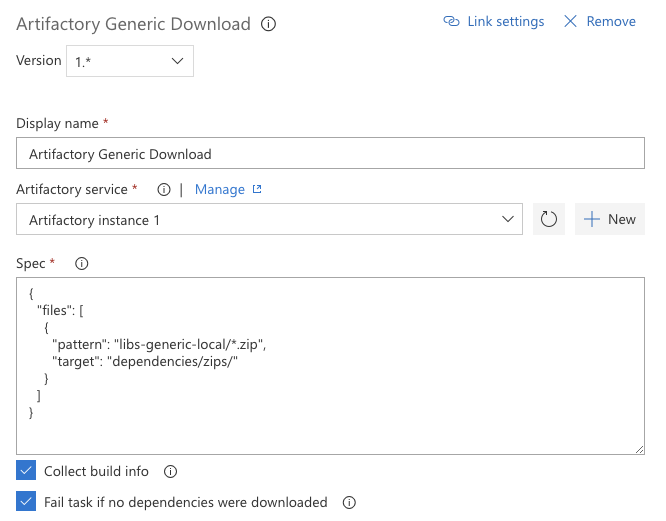
Task: Click the info icon for Collect build info
Action: click(x=170, y=471)
